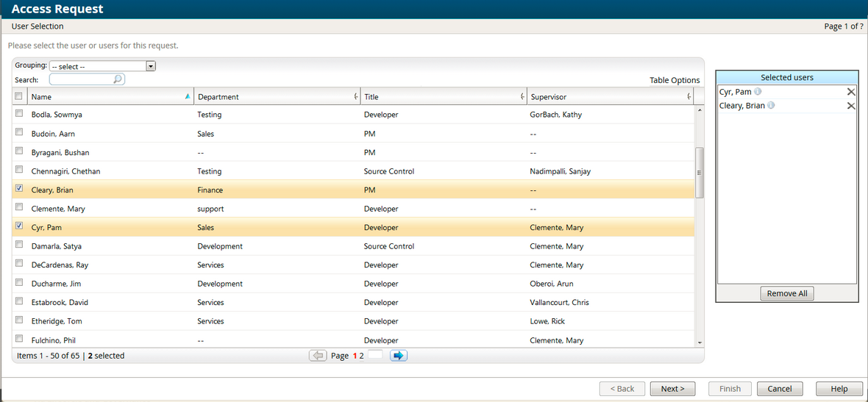Go to page 2 of results
868x402 pixels.
pos(361,356)
